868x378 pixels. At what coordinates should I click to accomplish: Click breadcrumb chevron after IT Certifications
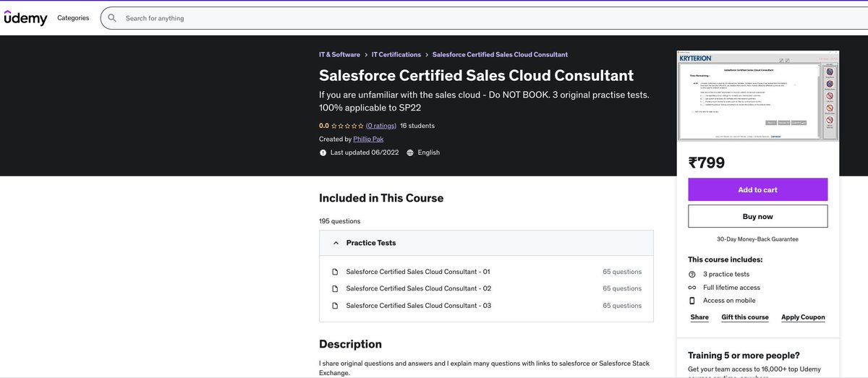pos(427,55)
